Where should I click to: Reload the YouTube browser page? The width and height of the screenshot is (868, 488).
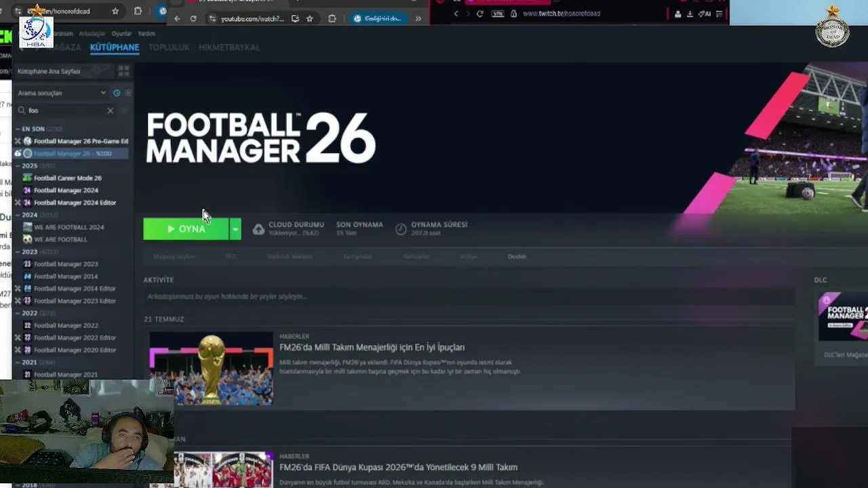[x=193, y=19]
